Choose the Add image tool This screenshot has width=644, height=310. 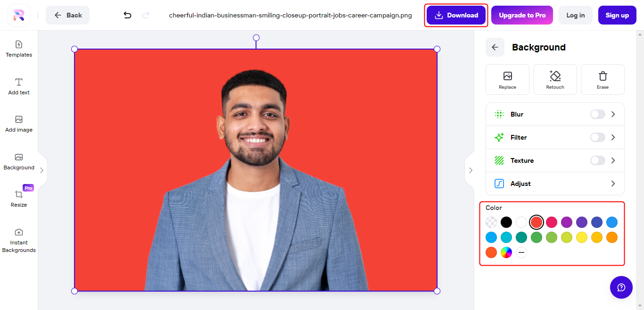pyautogui.click(x=19, y=124)
